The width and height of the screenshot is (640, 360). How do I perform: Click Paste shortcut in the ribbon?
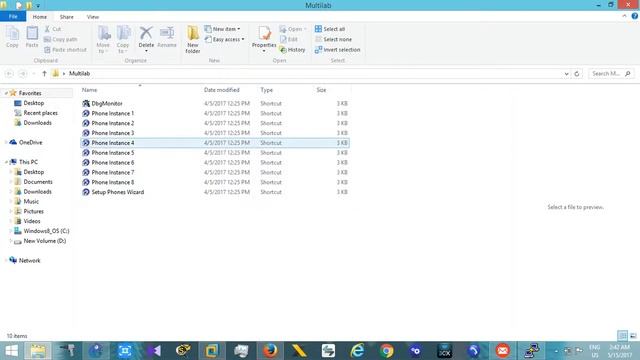pyautogui.click(x=65, y=49)
